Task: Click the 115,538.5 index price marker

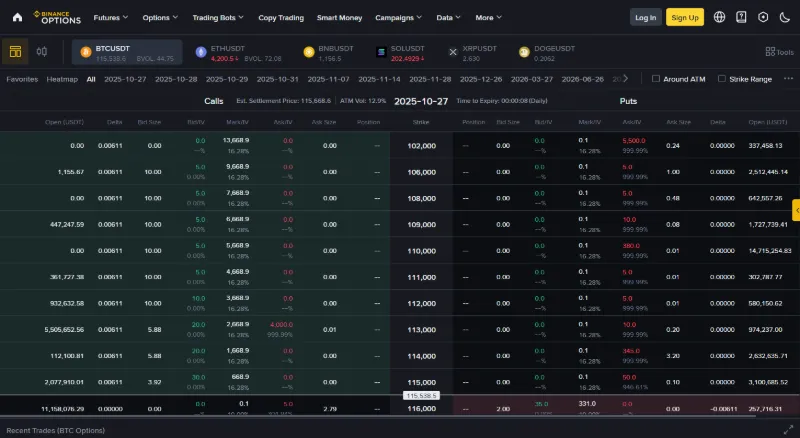Action: [x=421, y=396]
